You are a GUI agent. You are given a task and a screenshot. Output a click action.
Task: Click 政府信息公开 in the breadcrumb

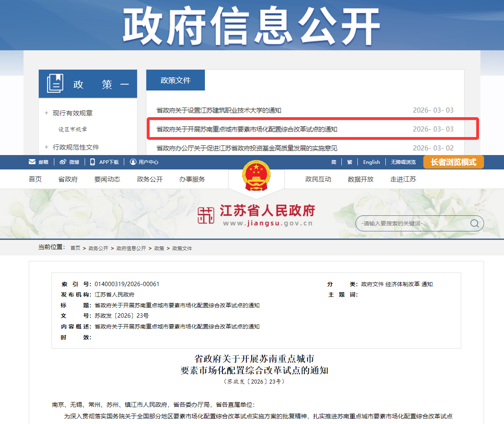tap(131, 248)
